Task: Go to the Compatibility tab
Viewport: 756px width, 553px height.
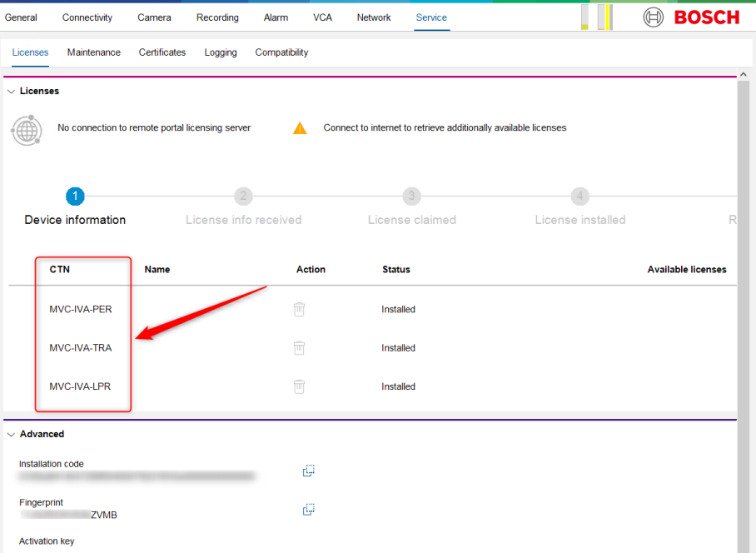Action: (x=281, y=52)
